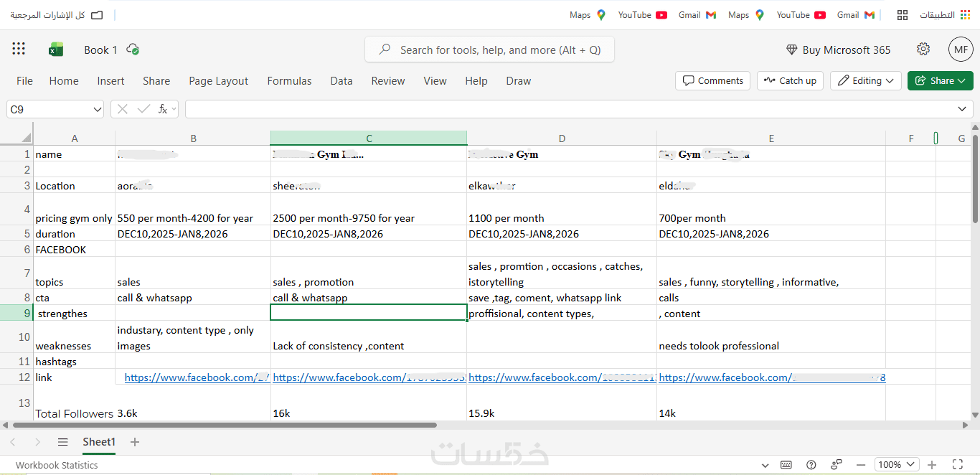
Task: Open the Microsoft 365 app launcher grid
Action: pos(19,49)
